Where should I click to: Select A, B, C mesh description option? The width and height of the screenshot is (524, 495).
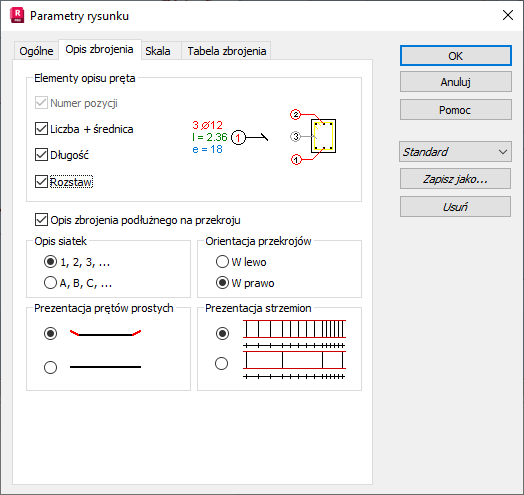click(x=50, y=283)
